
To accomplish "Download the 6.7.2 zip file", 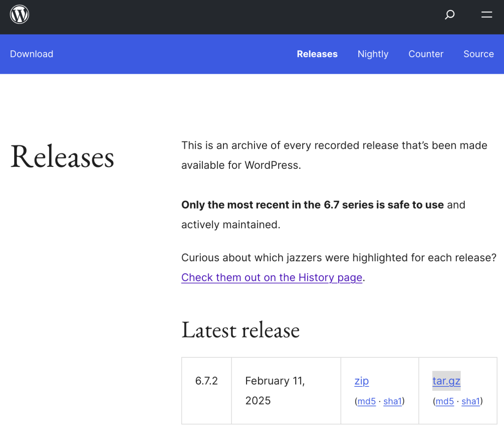I will pyautogui.click(x=361, y=381).
